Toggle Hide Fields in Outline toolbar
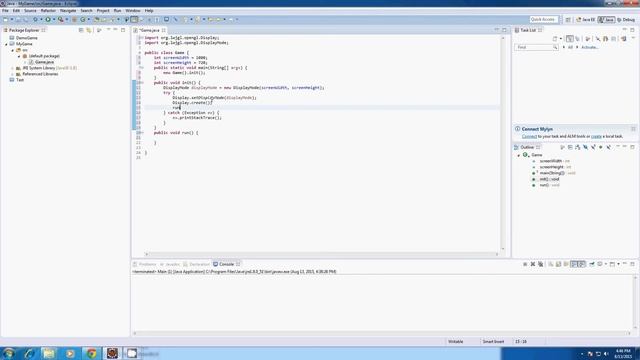 [585, 147]
